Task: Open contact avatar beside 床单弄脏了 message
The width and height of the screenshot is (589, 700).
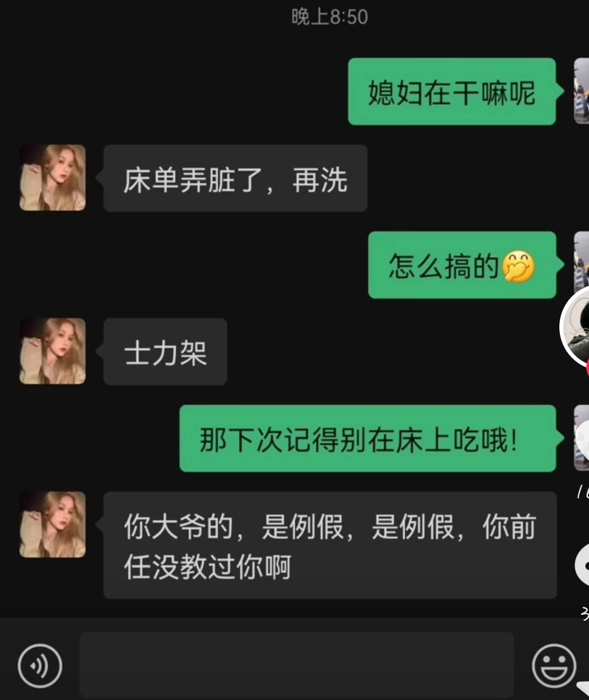Action: (x=52, y=177)
